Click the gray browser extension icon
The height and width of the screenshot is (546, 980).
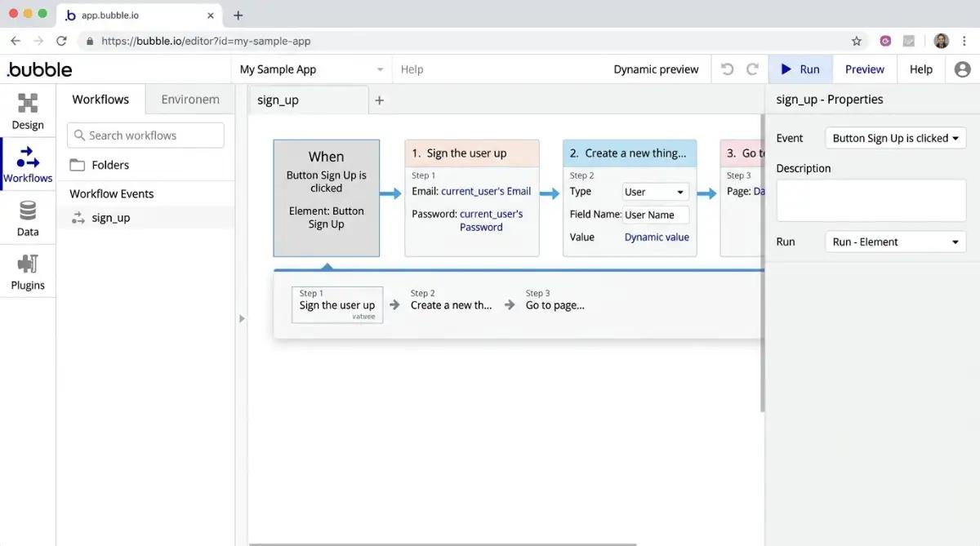pos(909,41)
